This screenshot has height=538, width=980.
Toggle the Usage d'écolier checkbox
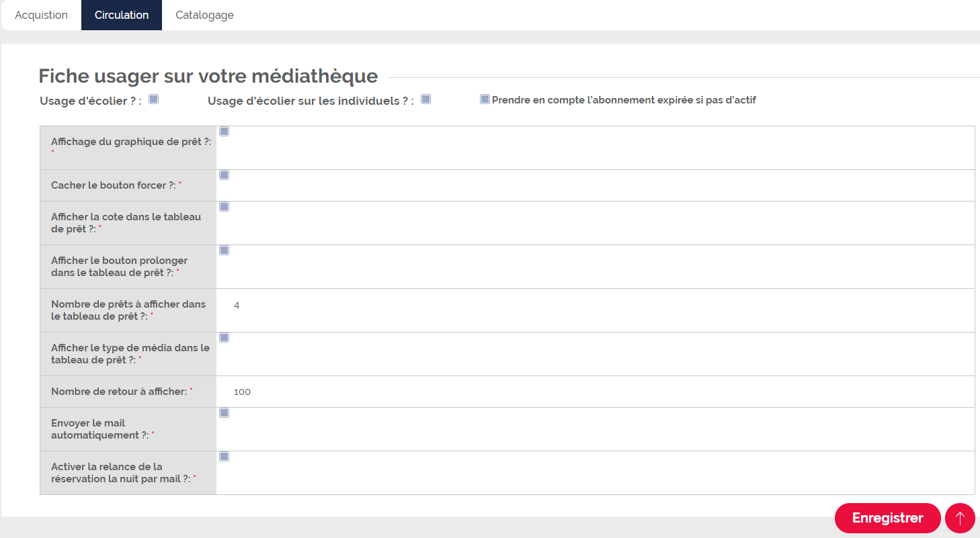point(153,99)
